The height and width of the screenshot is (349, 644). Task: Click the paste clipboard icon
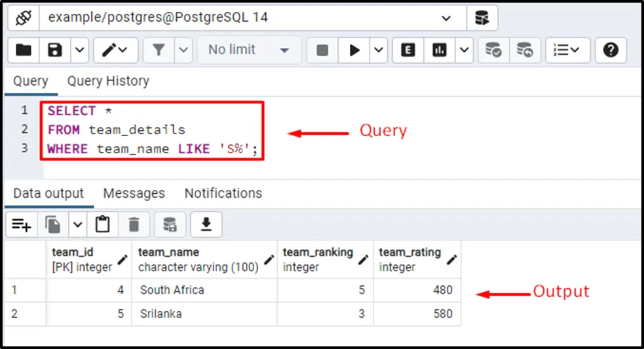(103, 225)
